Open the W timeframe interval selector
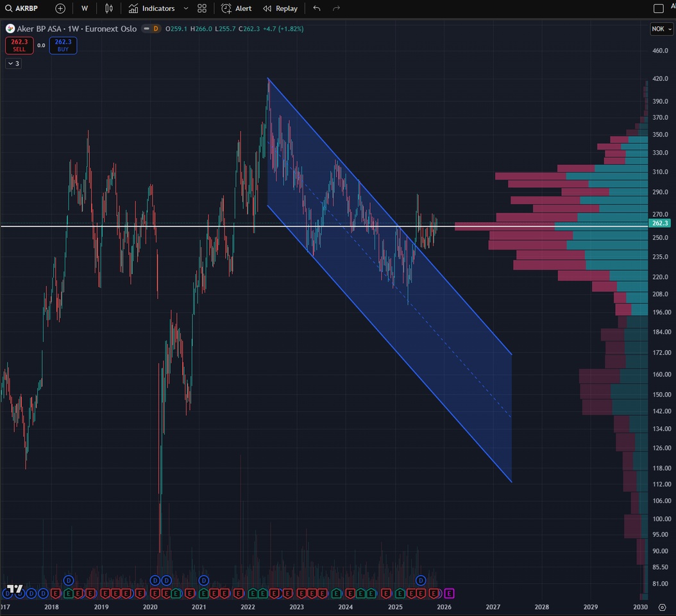 click(85, 8)
